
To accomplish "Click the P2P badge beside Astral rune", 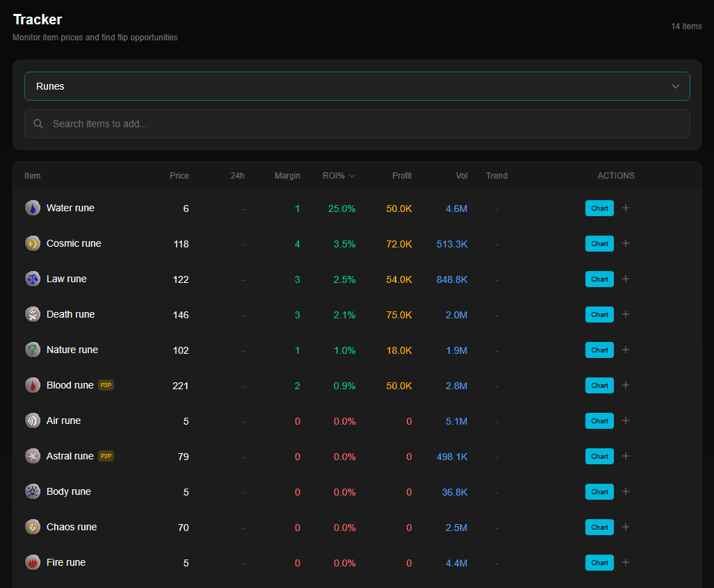I will (106, 456).
